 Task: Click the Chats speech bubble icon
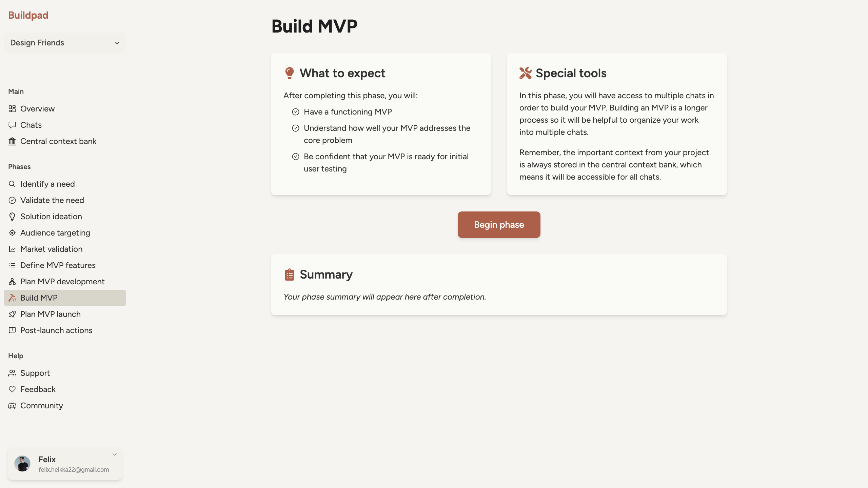pos(12,125)
